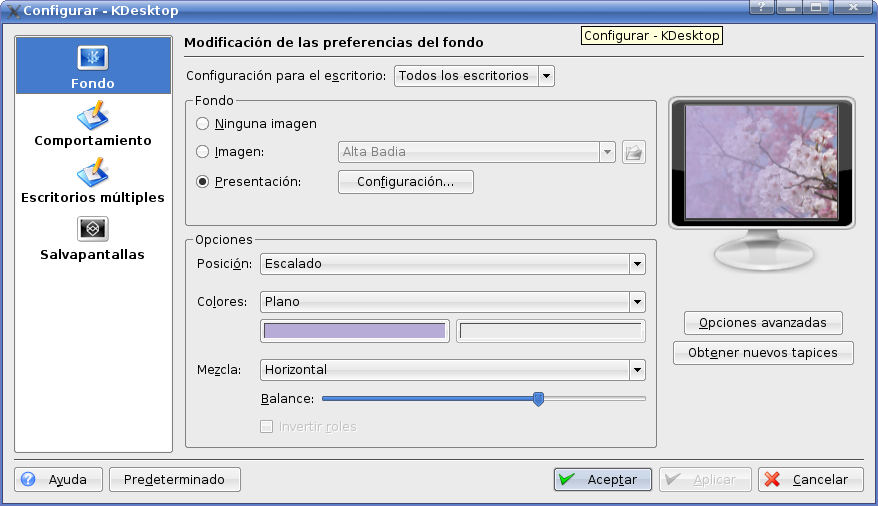Open the Comportamiento section icon
The image size is (878, 506).
click(x=93, y=116)
